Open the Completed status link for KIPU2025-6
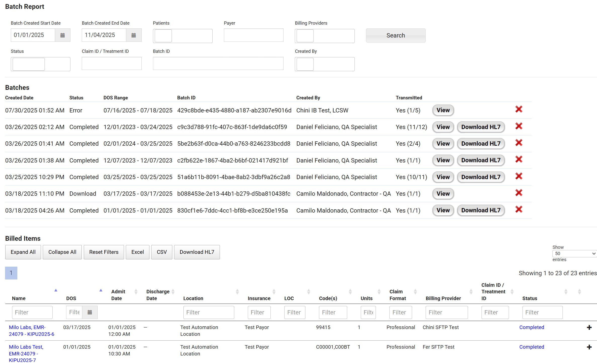597x364 pixels. click(x=531, y=327)
